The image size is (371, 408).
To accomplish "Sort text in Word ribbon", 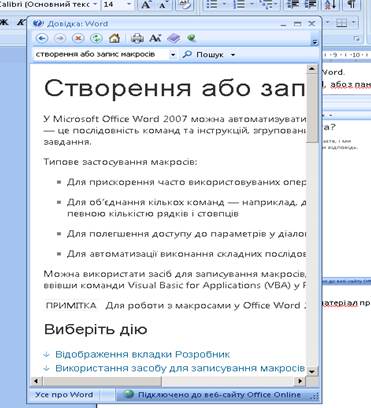I will tap(330, 5).
